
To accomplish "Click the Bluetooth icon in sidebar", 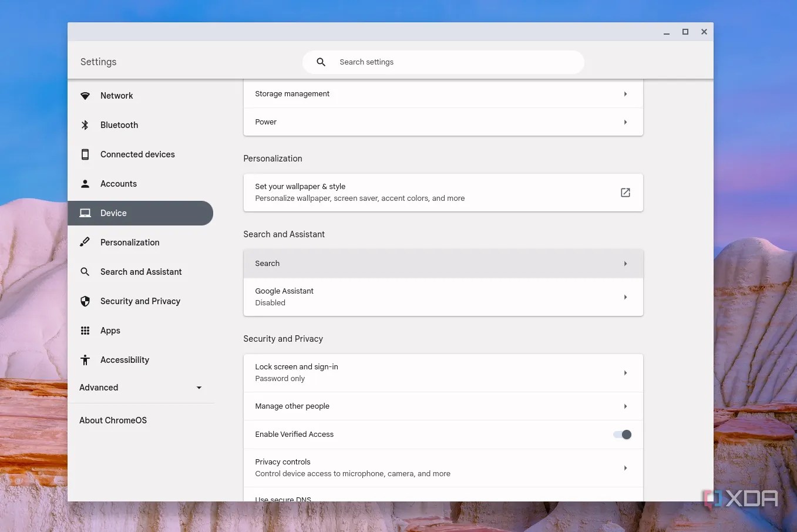I will pyautogui.click(x=85, y=125).
